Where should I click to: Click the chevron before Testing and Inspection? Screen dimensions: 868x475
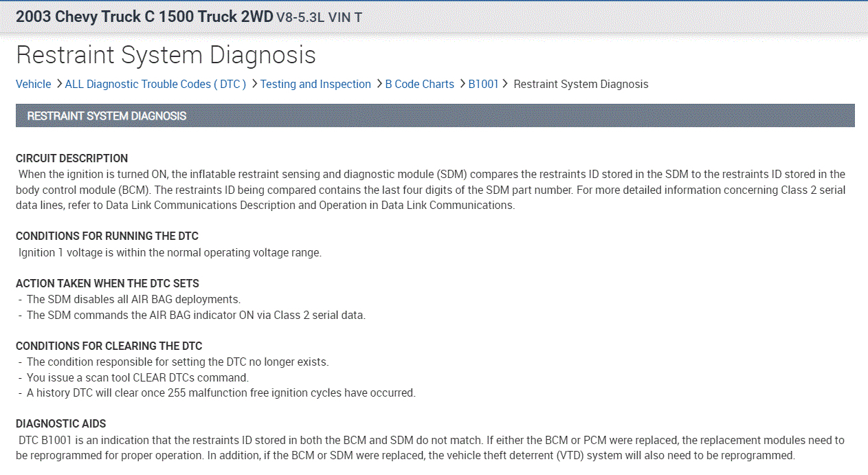click(254, 84)
